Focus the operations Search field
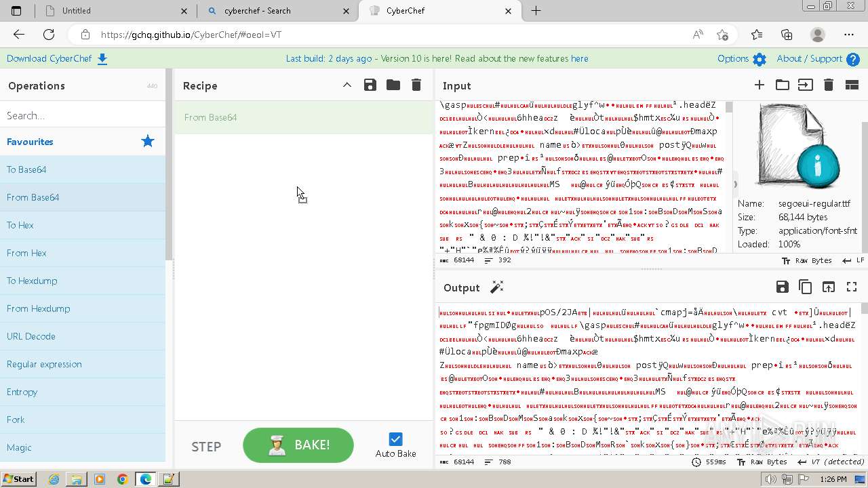 83,115
